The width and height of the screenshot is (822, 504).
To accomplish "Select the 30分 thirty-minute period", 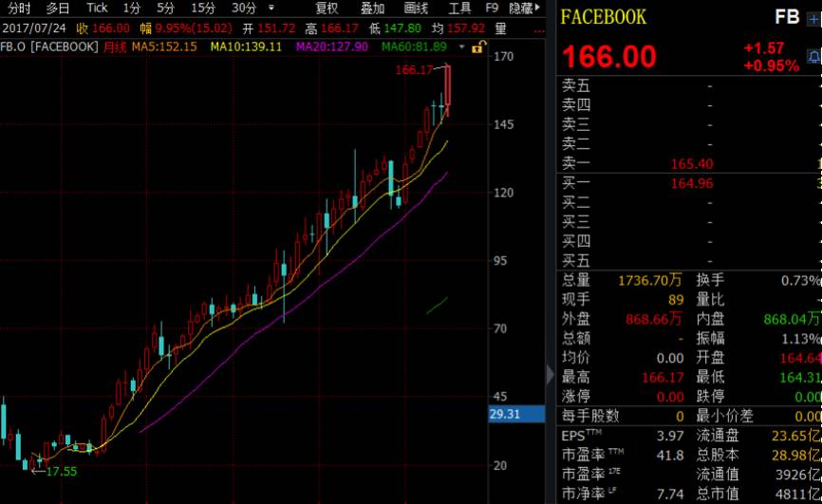I will 244,9.
